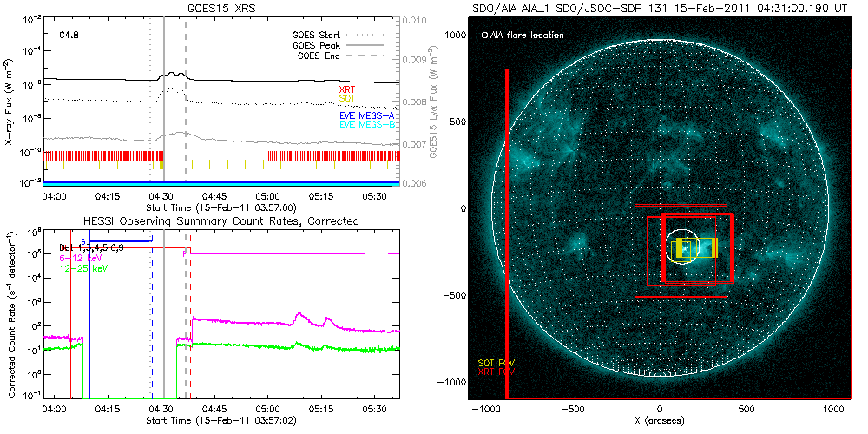Click the thick red XRT vertical line
Image resolution: width=868 pixels, height=434 pixels.
[506, 234]
